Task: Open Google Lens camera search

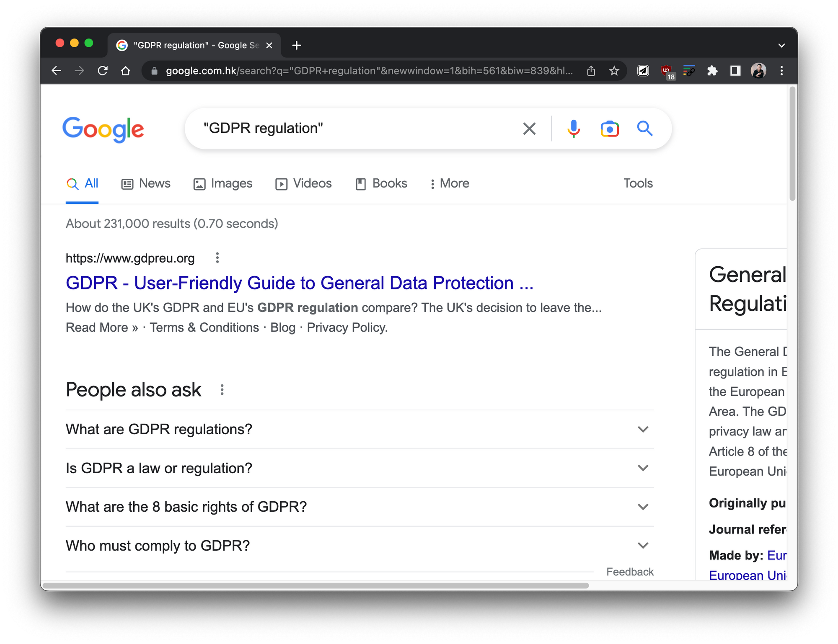Action: [x=609, y=129]
